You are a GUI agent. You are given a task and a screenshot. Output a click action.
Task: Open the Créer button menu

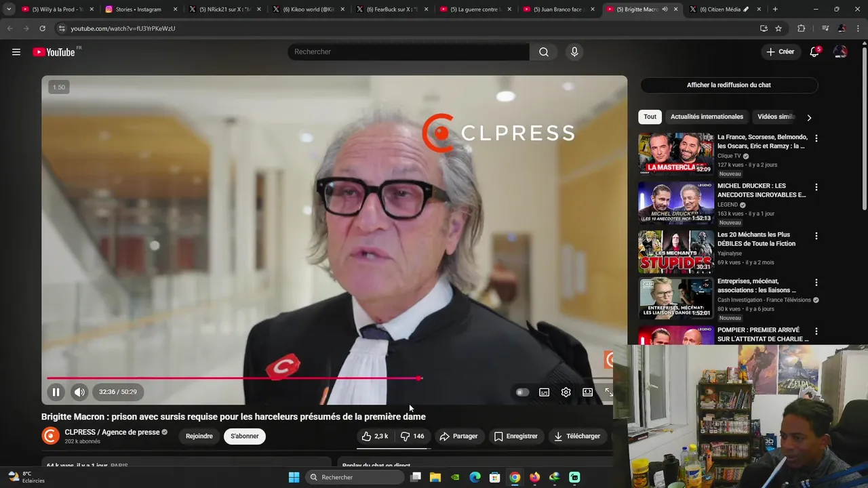coord(780,52)
